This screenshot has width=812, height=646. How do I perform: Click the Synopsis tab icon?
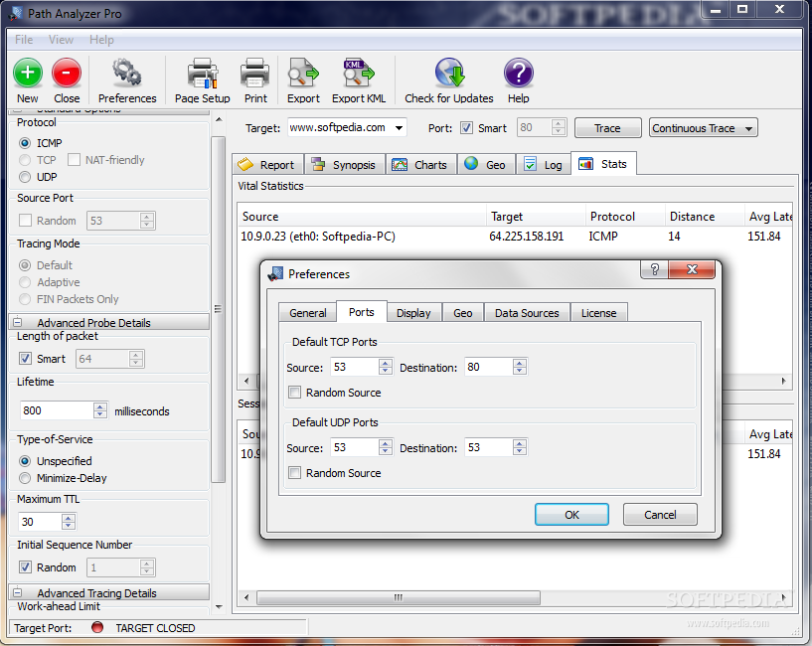coord(317,164)
